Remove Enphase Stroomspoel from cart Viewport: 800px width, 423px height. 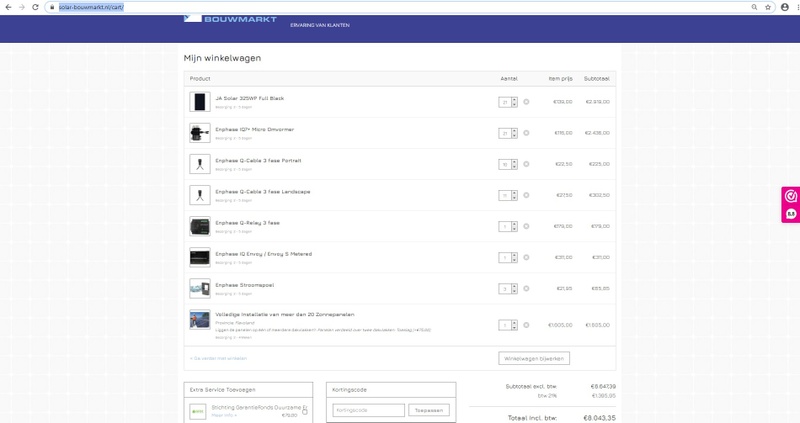[526, 288]
